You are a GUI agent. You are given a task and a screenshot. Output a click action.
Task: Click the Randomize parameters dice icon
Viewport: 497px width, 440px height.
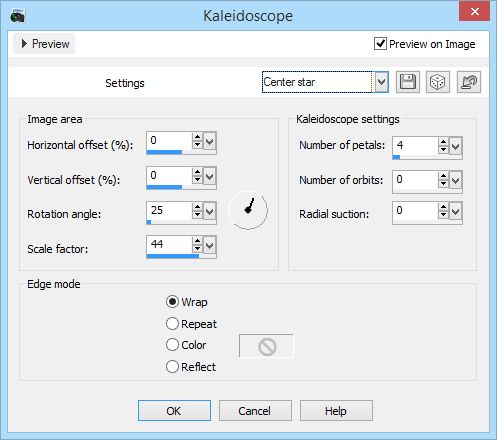tap(438, 82)
